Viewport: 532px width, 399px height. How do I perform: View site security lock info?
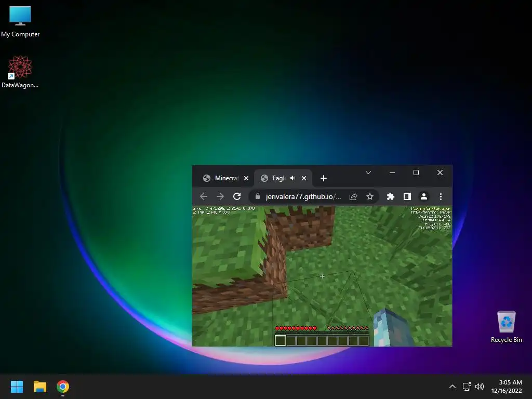258,196
